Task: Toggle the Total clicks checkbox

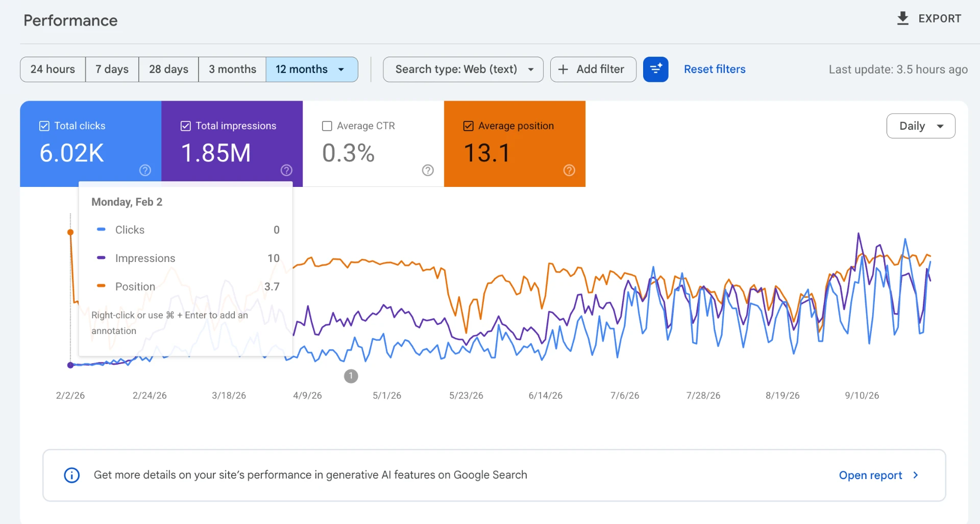Action: pyautogui.click(x=44, y=126)
